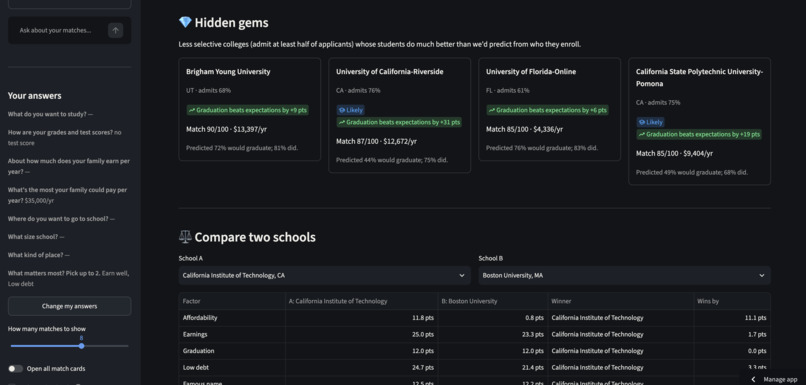The width and height of the screenshot is (806, 385).
Task: Click the 24.7 pts Low debt cell
Action: (361, 368)
